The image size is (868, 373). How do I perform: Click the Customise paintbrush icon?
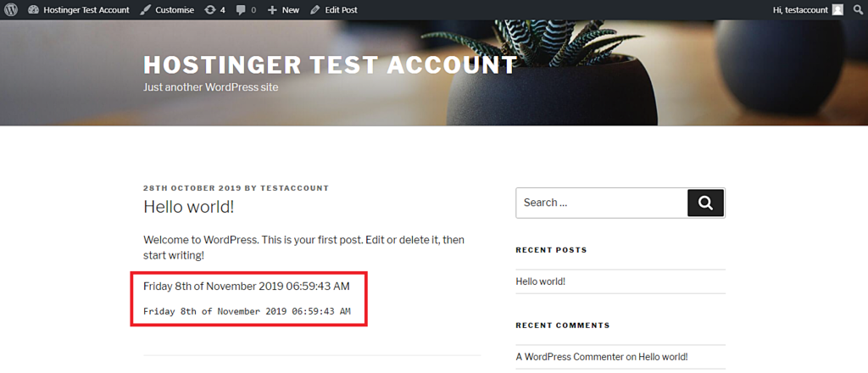(145, 10)
